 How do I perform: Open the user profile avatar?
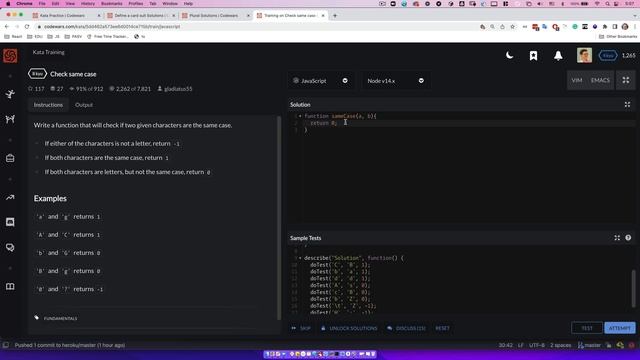click(x=584, y=55)
